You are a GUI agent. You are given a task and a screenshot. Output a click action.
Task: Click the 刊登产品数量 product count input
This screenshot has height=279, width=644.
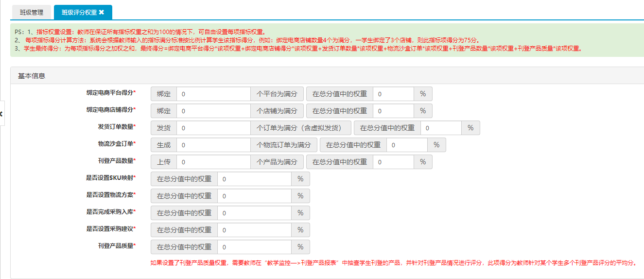pos(213,162)
